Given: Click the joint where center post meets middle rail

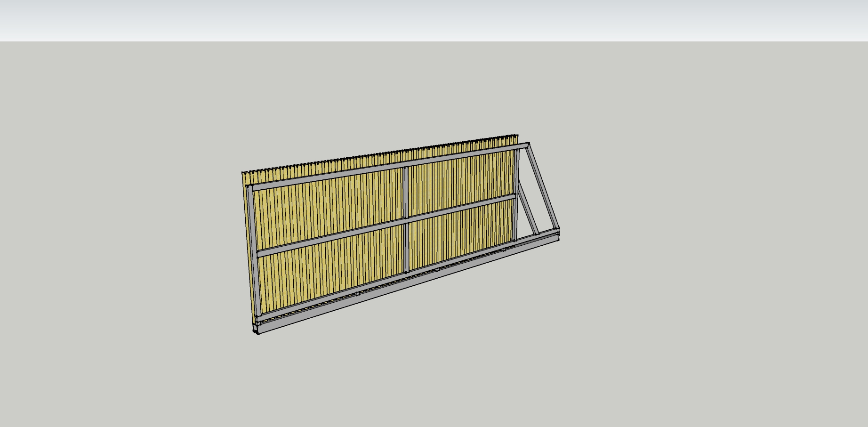Looking at the screenshot, I should click(x=406, y=219).
